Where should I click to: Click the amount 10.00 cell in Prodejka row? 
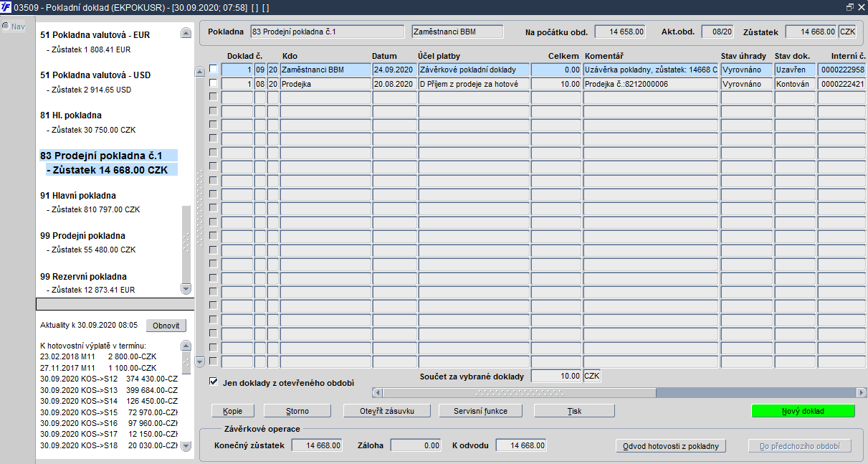[x=556, y=83]
